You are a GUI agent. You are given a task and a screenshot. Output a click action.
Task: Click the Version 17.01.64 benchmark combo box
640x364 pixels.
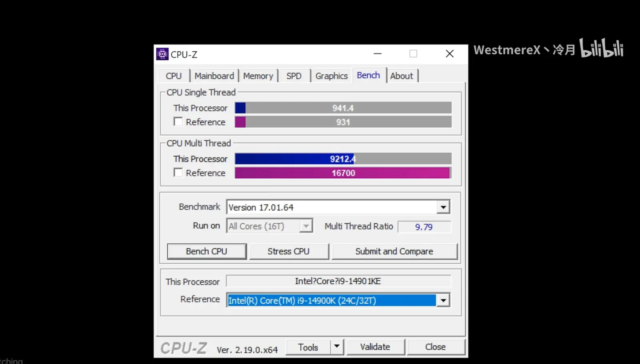click(338, 207)
